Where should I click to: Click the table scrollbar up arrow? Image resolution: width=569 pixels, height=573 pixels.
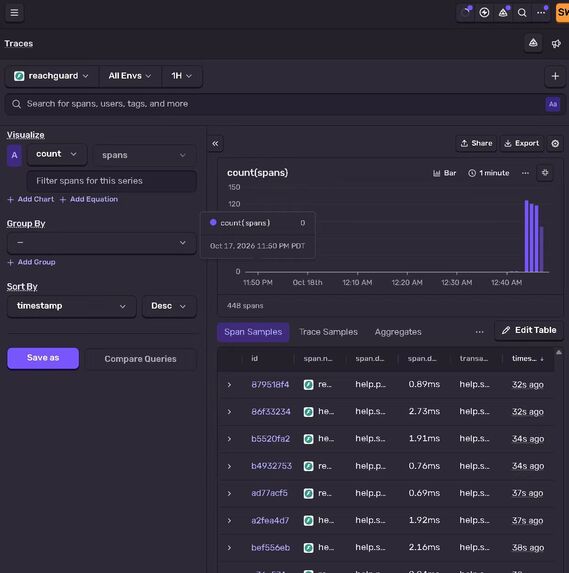558,353
